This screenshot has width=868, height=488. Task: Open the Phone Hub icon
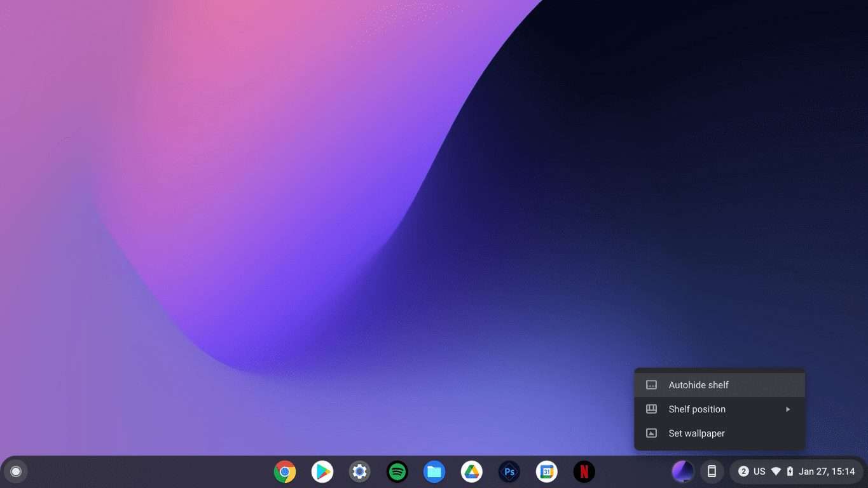click(712, 471)
